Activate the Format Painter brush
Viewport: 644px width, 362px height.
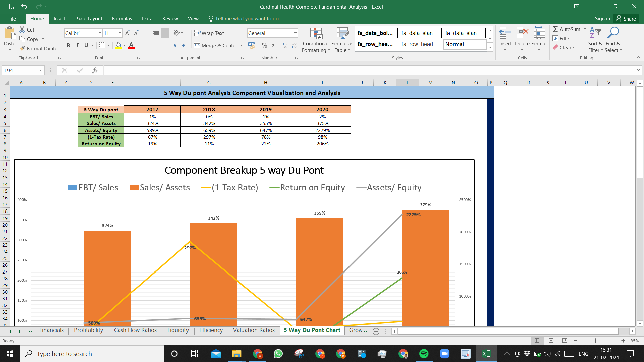[39, 48]
